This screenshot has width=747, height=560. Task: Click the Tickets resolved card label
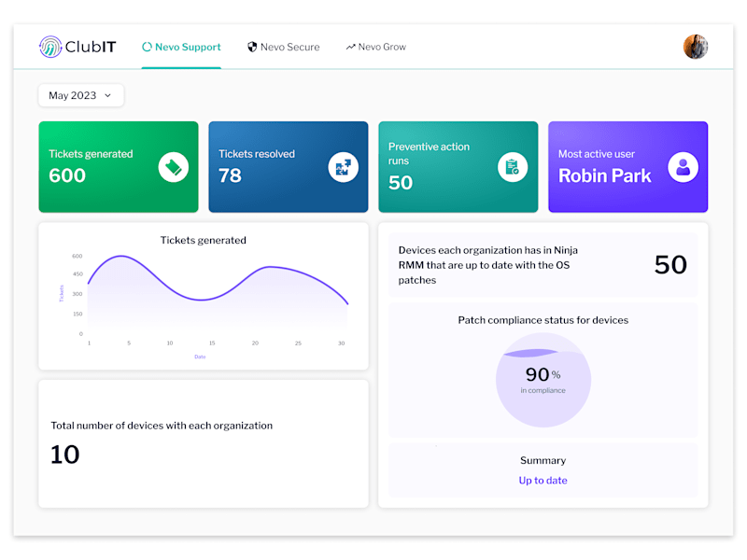(257, 154)
